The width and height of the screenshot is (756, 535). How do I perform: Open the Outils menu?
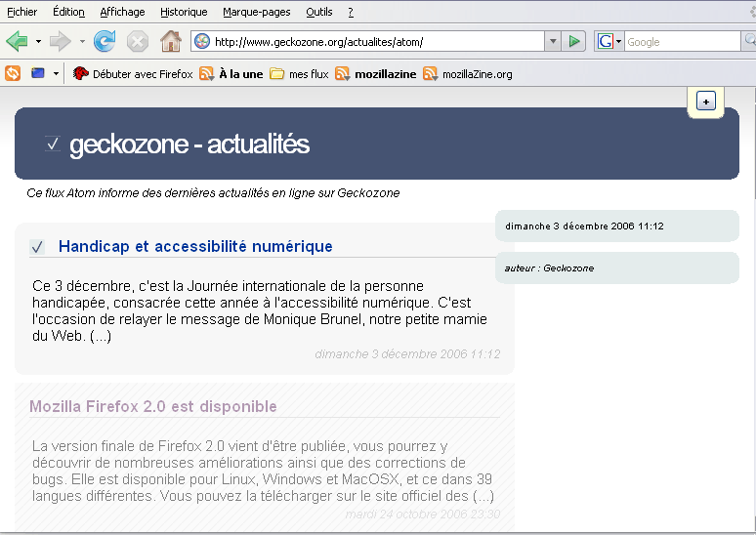pyautogui.click(x=319, y=12)
